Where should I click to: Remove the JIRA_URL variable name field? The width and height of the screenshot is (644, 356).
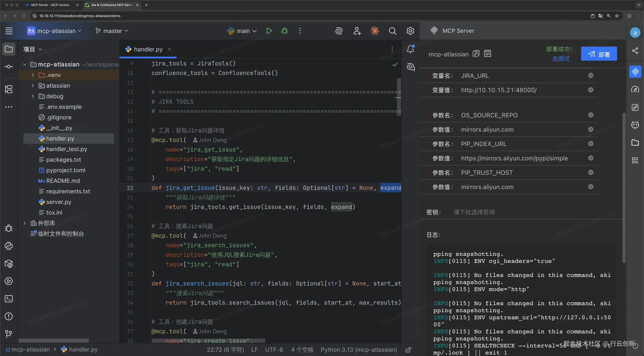(591, 76)
